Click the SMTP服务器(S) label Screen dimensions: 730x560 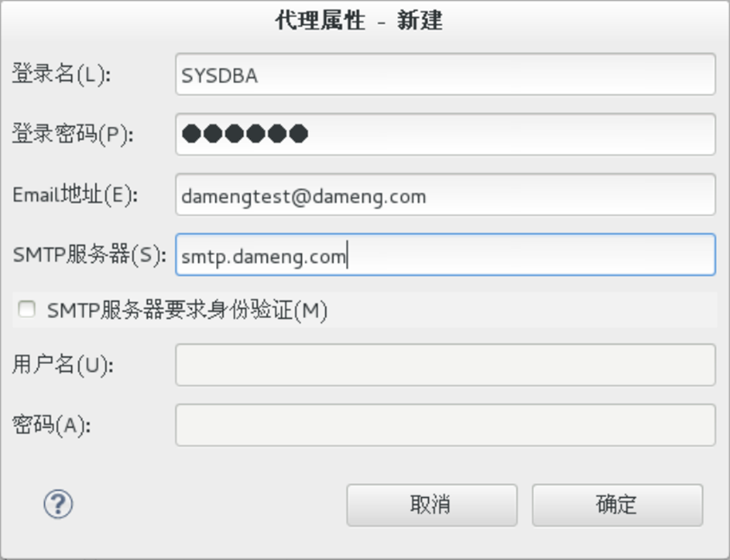coord(89,254)
